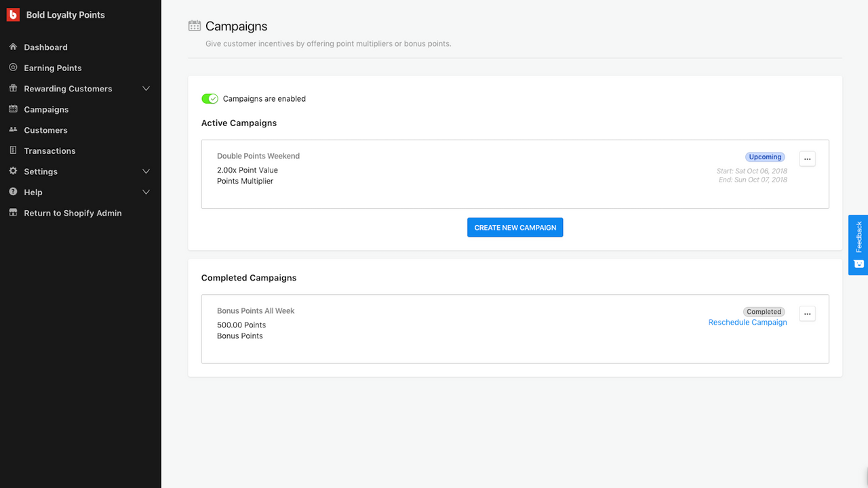This screenshot has height=488, width=868.
Task: Open options menu for Double Points Weekend
Action: tap(807, 159)
